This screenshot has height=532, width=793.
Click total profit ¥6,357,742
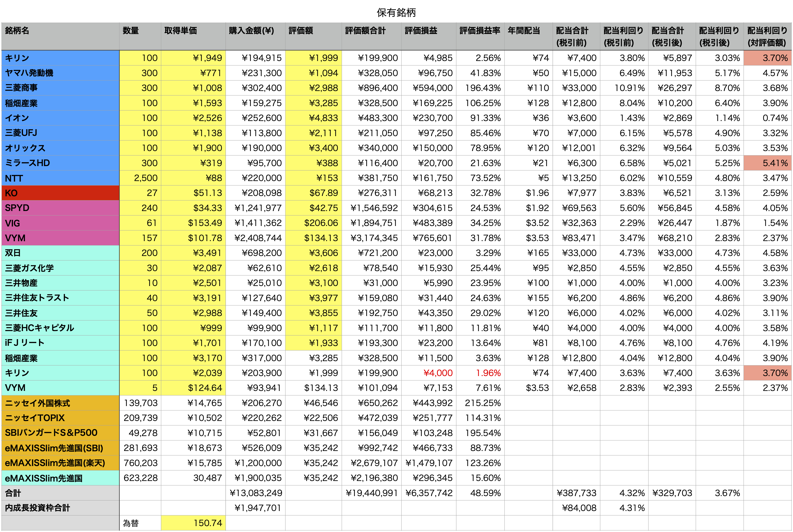(429, 493)
